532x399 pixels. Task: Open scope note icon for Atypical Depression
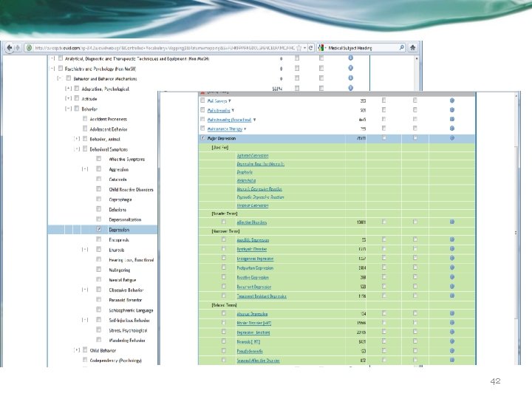(x=452, y=313)
